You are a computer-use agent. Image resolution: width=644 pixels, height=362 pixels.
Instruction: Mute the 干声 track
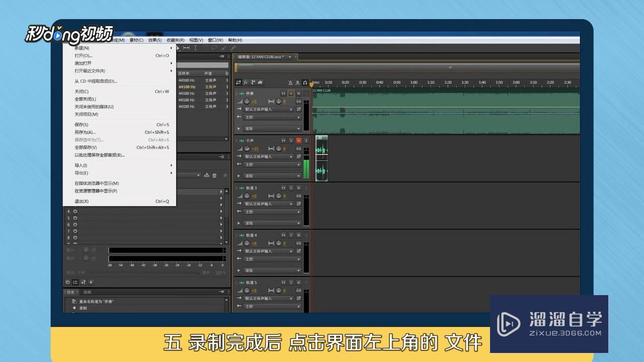point(283,141)
